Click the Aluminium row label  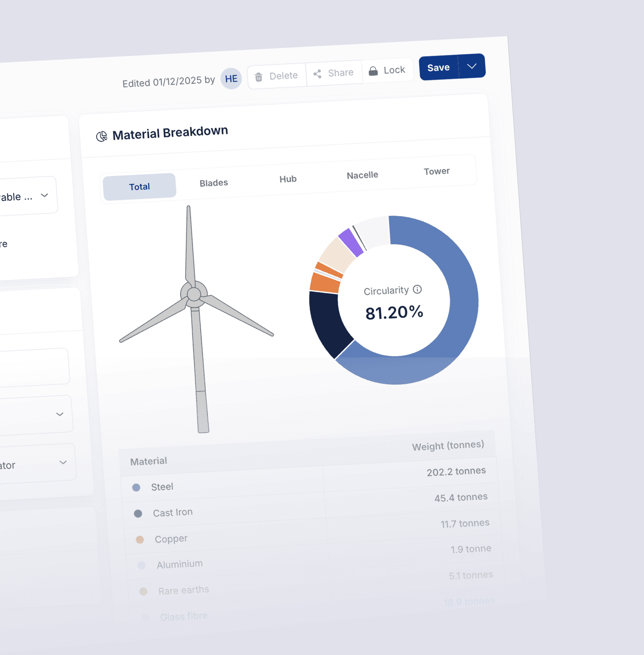[180, 565]
